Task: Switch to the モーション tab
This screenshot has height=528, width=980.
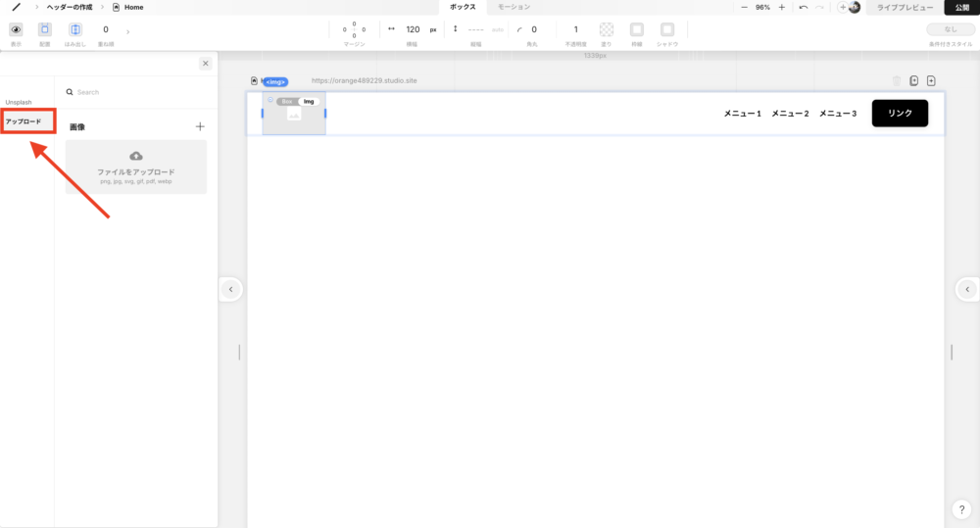Action: coord(514,7)
